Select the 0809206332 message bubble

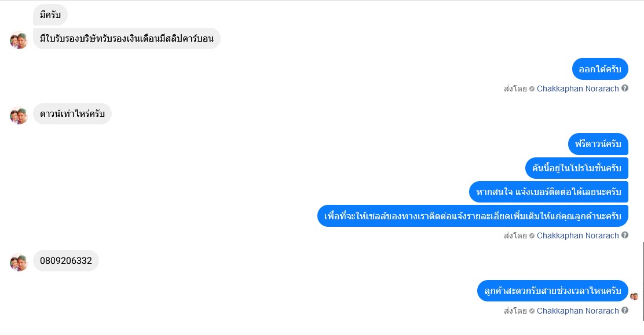(65, 261)
